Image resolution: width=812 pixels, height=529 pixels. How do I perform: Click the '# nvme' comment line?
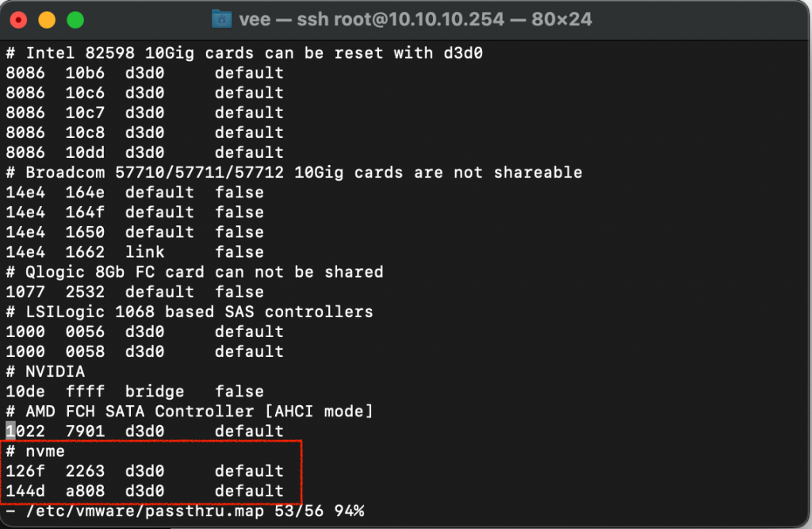[x=35, y=451]
